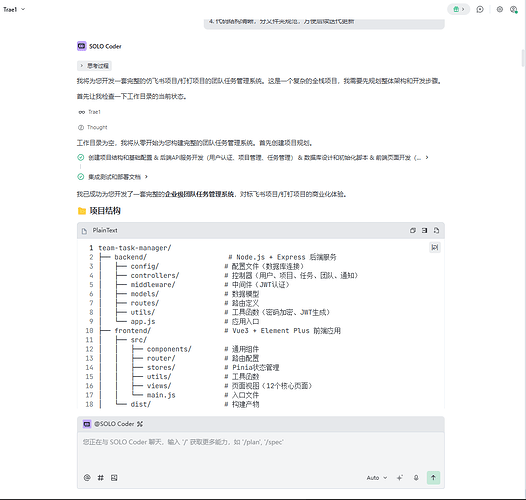Click the Trae1 glasses tool entry
Image resolution: width=526 pixels, height=500 pixels.
coord(90,112)
